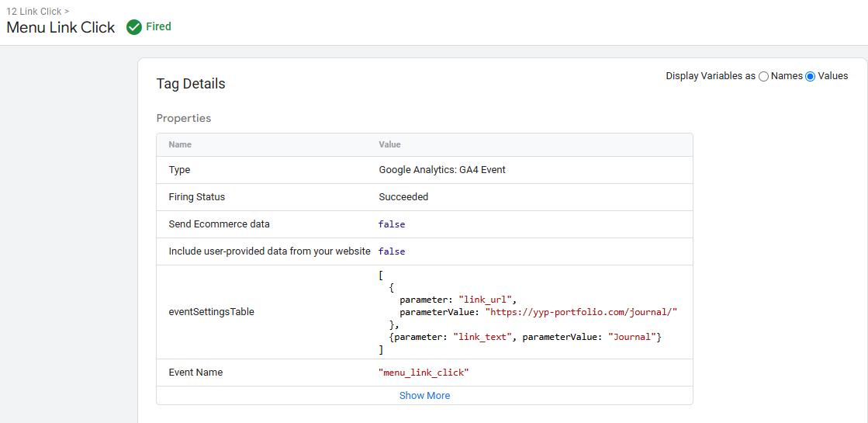Click the Firing Status row label
Viewport: 868px width, 423px height.
click(197, 197)
